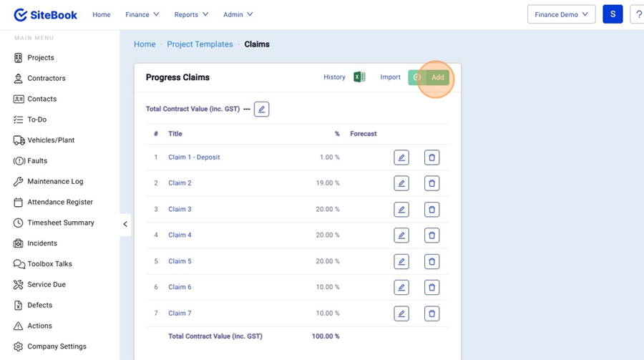Click edit icon for Claim 1 - Deposit
The height and width of the screenshot is (360, 644).
[x=401, y=157]
